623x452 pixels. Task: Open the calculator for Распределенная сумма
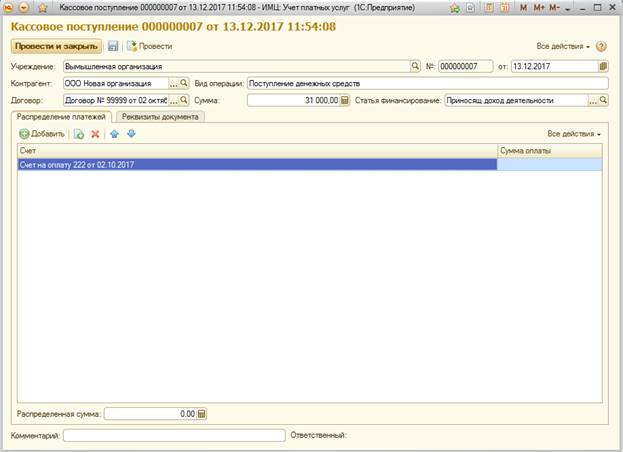(201, 413)
